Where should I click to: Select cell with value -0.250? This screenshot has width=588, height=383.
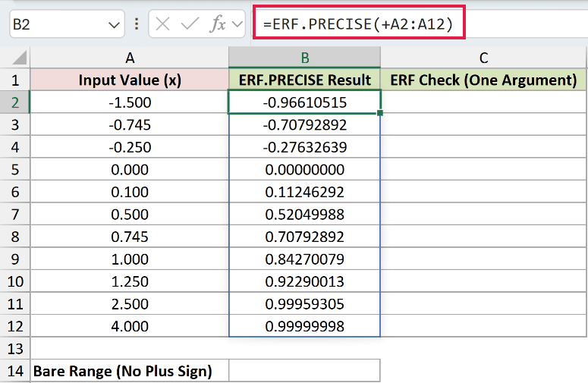[x=130, y=147]
